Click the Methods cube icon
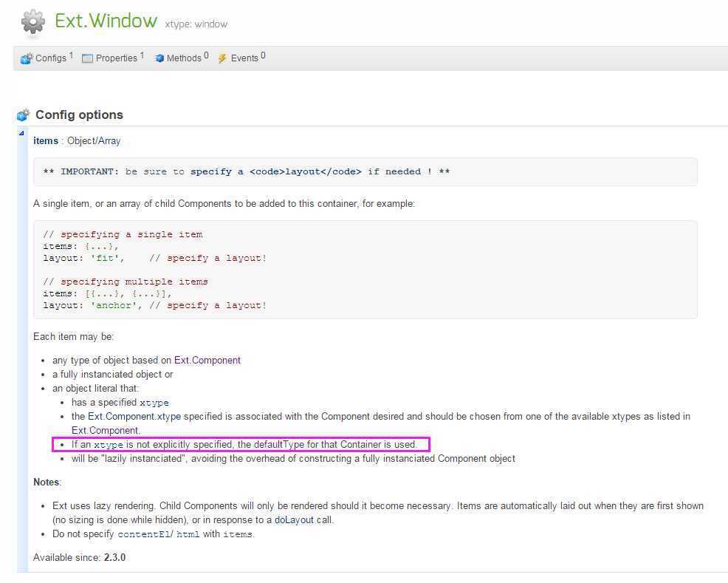 point(159,58)
